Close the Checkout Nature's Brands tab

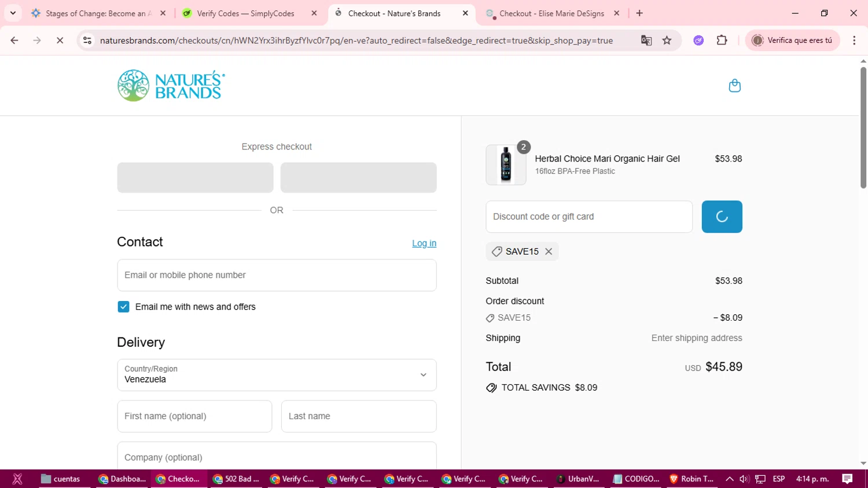click(x=465, y=13)
